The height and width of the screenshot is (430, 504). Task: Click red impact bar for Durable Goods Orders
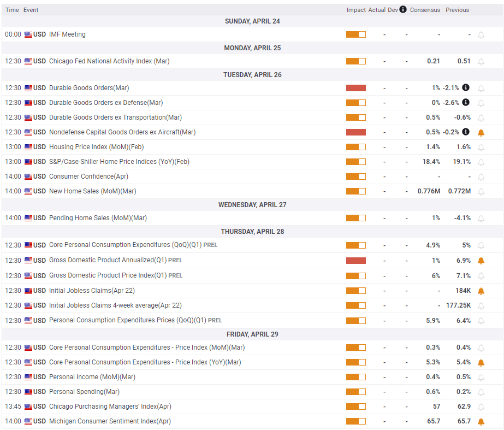coord(356,88)
